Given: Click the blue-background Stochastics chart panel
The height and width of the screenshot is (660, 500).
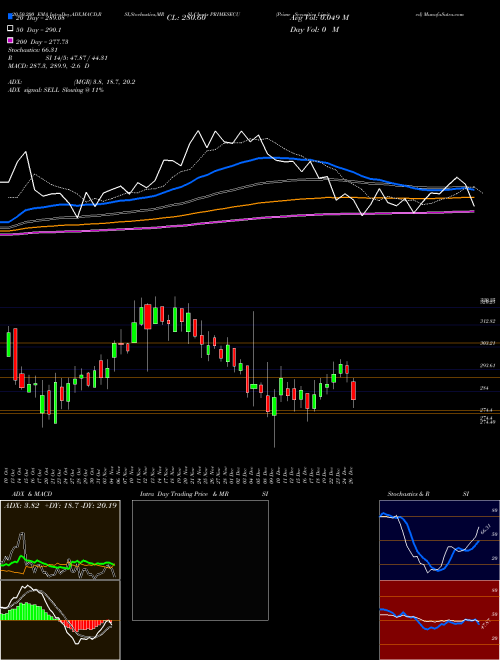Looking at the screenshot, I should [439, 540].
